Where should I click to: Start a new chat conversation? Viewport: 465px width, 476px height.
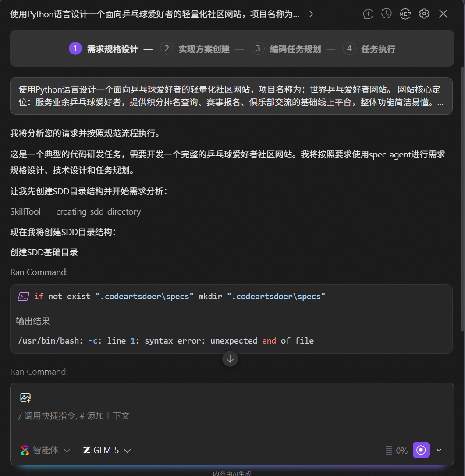(x=368, y=14)
